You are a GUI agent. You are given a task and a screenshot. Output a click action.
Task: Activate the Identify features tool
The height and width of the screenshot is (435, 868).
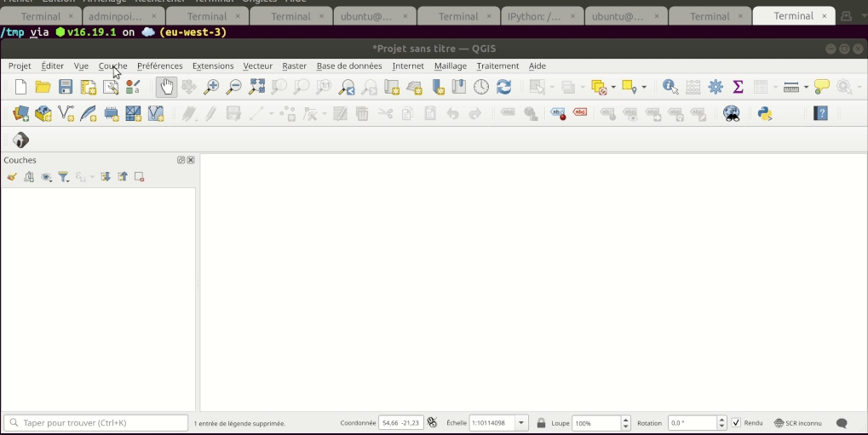(670, 87)
